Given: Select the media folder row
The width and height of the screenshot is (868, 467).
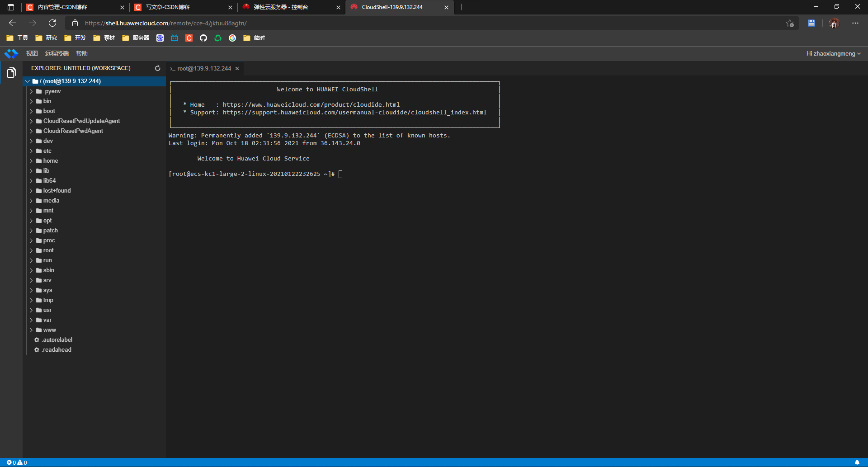Looking at the screenshot, I should coord(94,201).
